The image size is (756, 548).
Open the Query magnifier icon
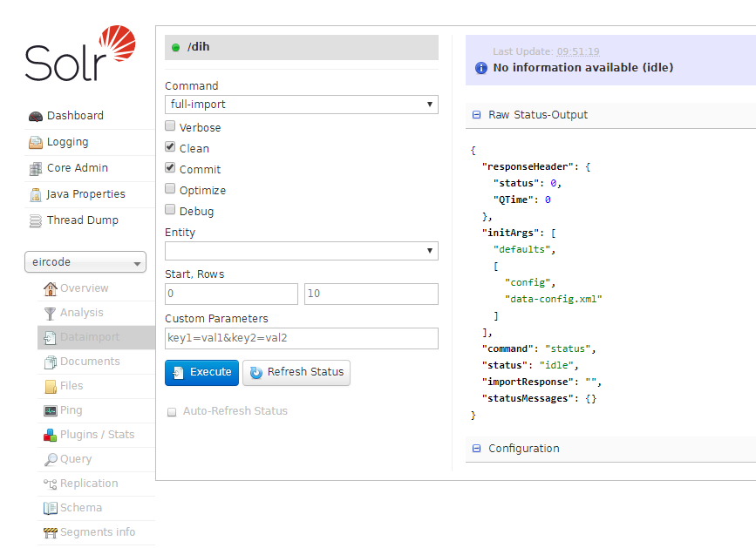coord(51,460)
